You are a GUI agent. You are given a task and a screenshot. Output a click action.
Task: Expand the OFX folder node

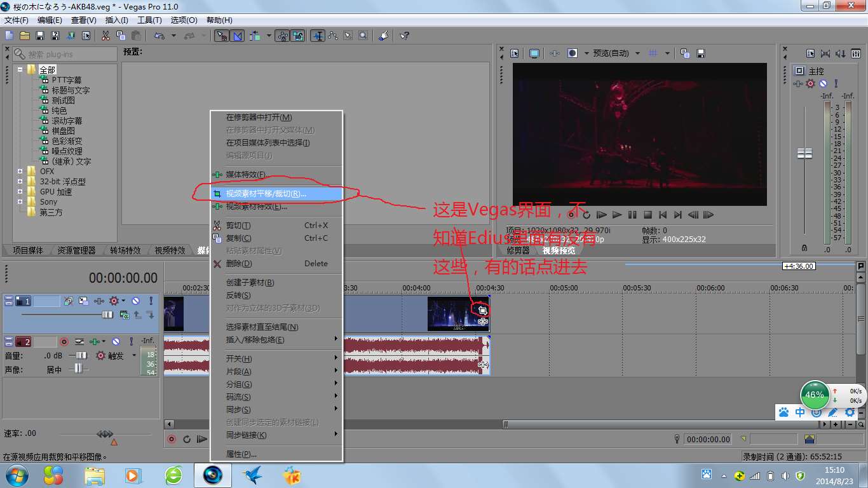pos(20,171)
